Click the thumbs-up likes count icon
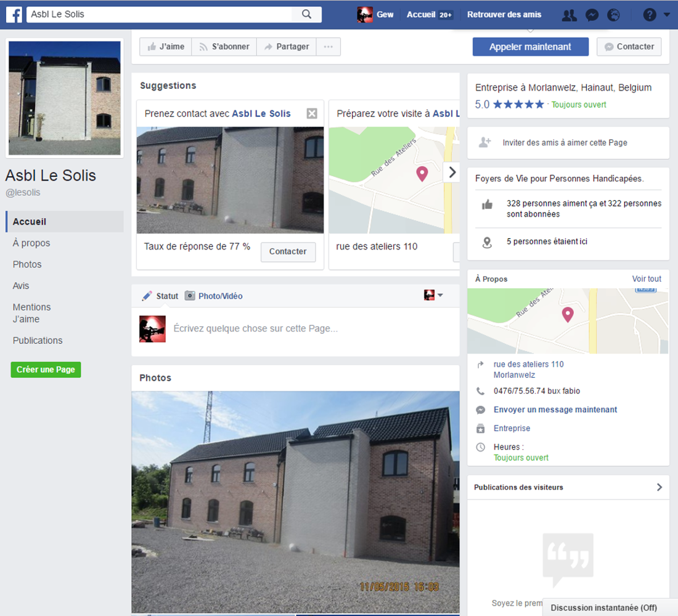The width and height of the screenshot is (678, 616). pos(488,205)
